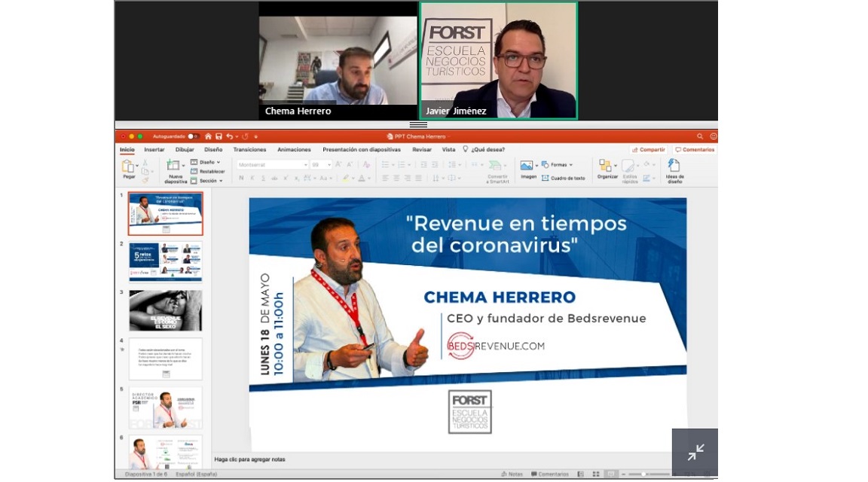Click the Undo arrow icon

coord(229,136)
